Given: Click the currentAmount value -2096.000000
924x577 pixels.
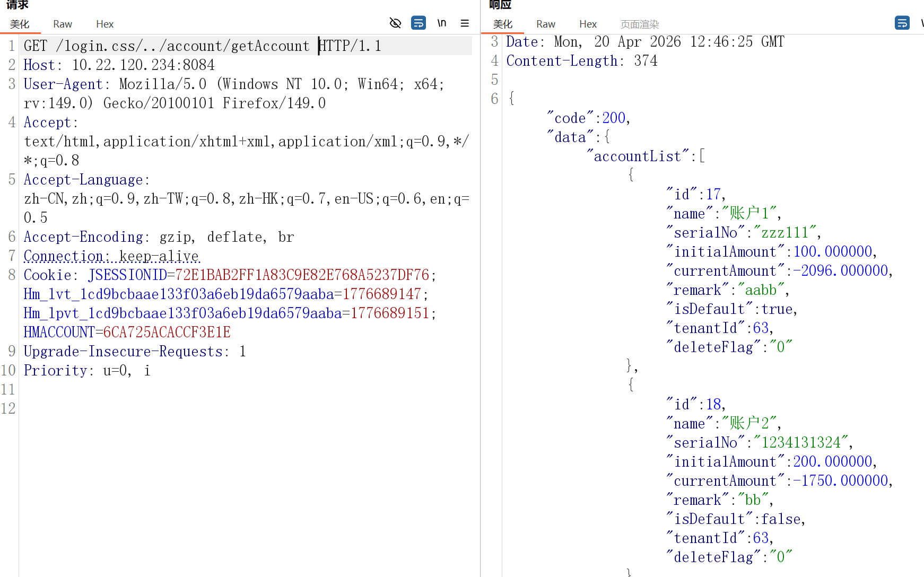Looking at the screenshot, I should tap(840, 271).
